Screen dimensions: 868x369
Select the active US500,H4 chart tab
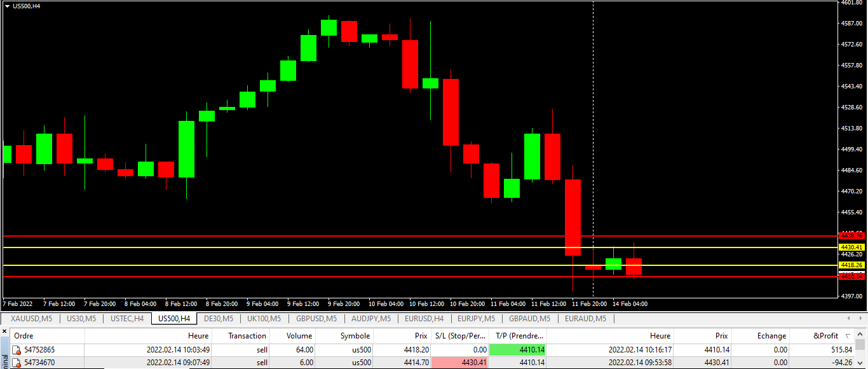coord(174,318)
